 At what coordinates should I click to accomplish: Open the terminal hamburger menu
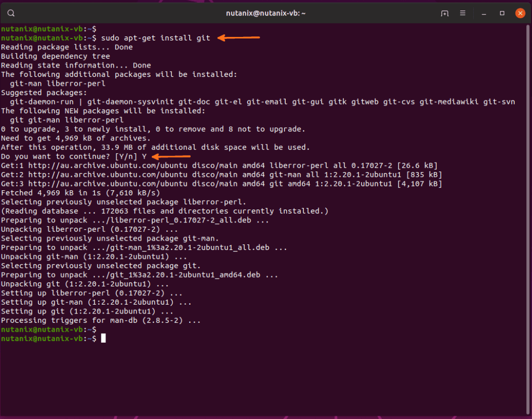[x=465, y=13]
